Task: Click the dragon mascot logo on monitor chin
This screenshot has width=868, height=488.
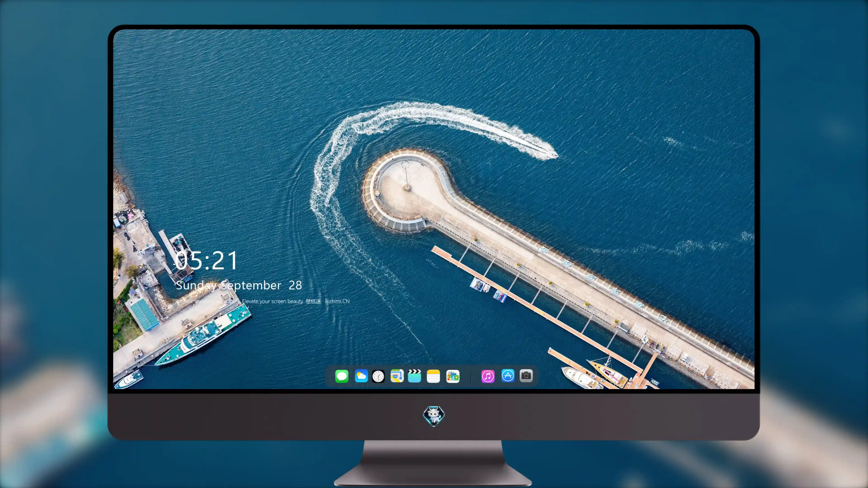Action: pyautogui.click(x=434, y=416)
